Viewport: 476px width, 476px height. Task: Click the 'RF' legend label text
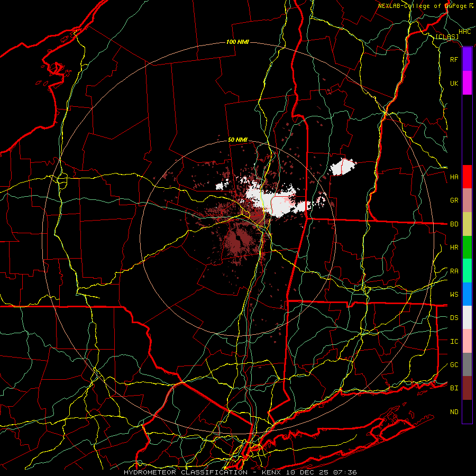pyautogui.click(x=454, y=60)
